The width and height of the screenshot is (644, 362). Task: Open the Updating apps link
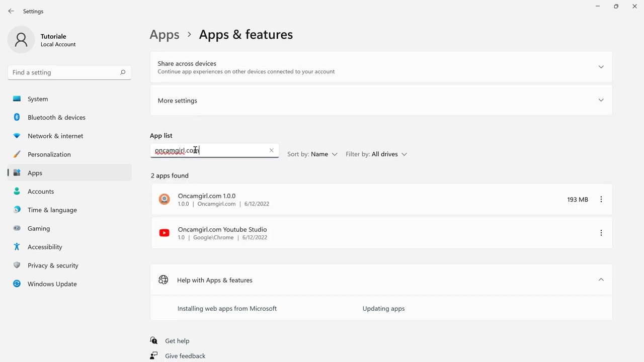pyautogui.click(x=383, y=309)
